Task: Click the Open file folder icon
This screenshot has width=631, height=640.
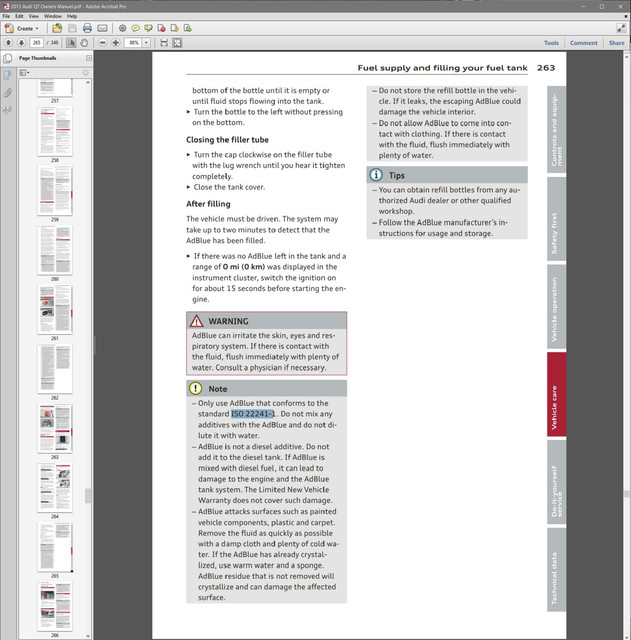Action: (x=57, y=28)
